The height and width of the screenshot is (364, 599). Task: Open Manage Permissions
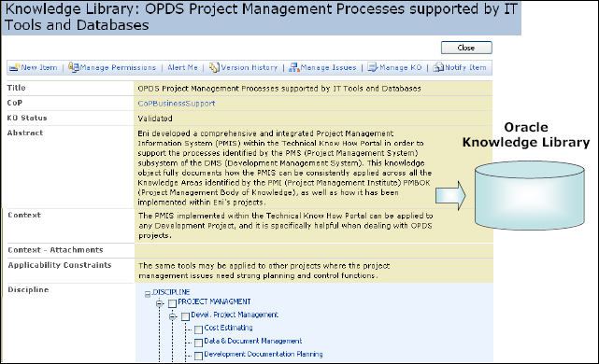coord(118,67)
